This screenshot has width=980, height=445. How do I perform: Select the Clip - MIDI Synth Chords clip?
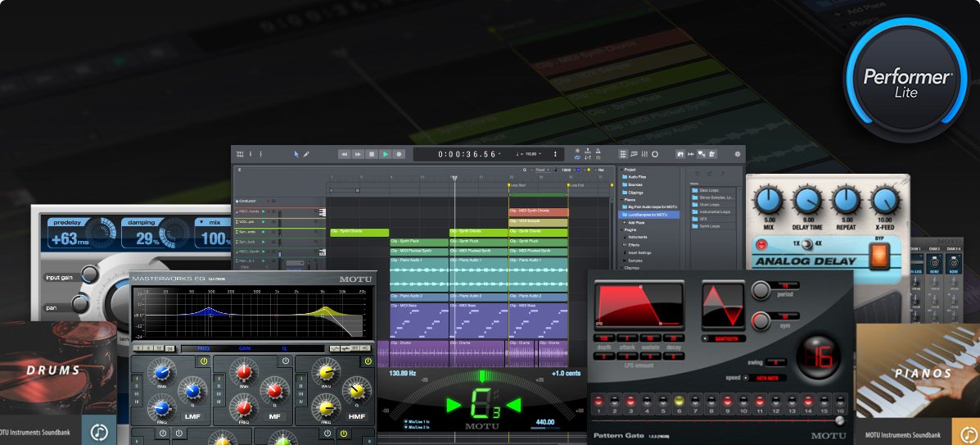pos(539,211)
